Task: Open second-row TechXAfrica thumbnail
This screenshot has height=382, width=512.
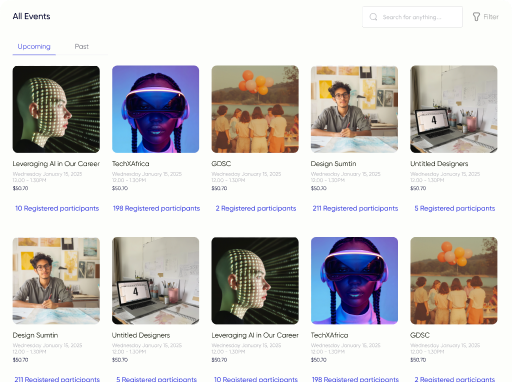Action: tap(354, 281)
